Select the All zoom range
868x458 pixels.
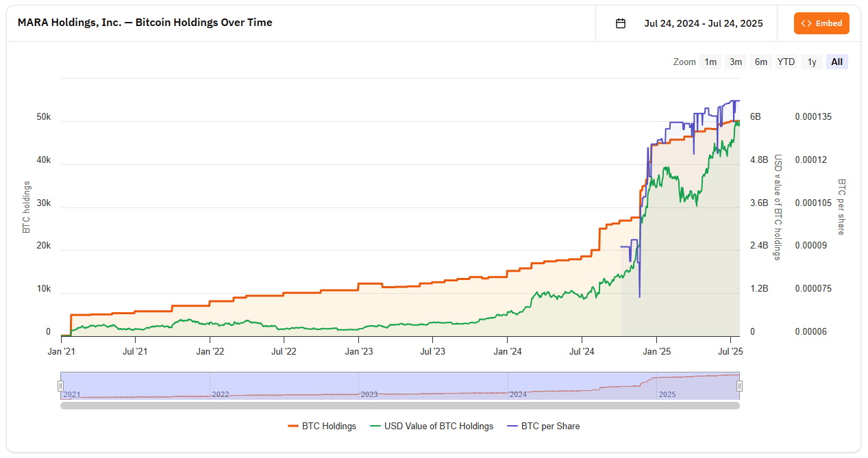pyautogui.click(x=837, y=62)
